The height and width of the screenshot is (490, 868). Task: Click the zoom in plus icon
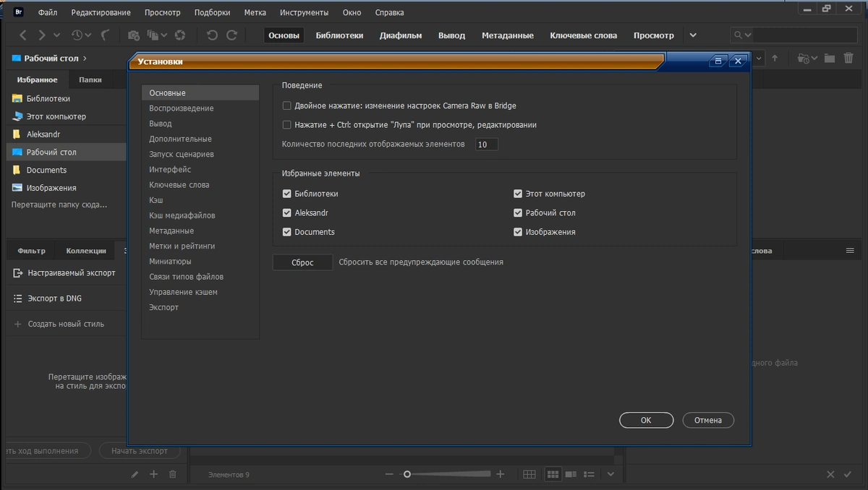point(500,474)
